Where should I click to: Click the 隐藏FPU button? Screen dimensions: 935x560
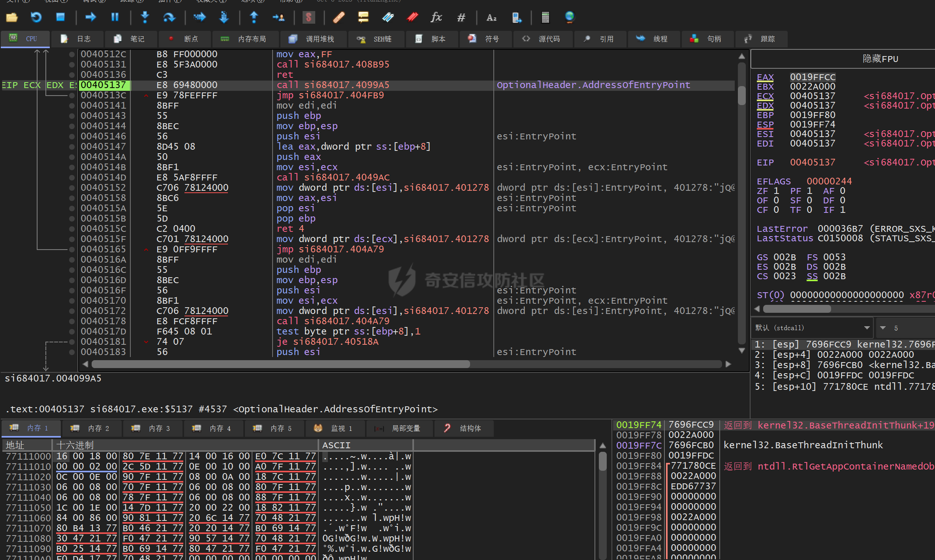click(x=880, y=59)
